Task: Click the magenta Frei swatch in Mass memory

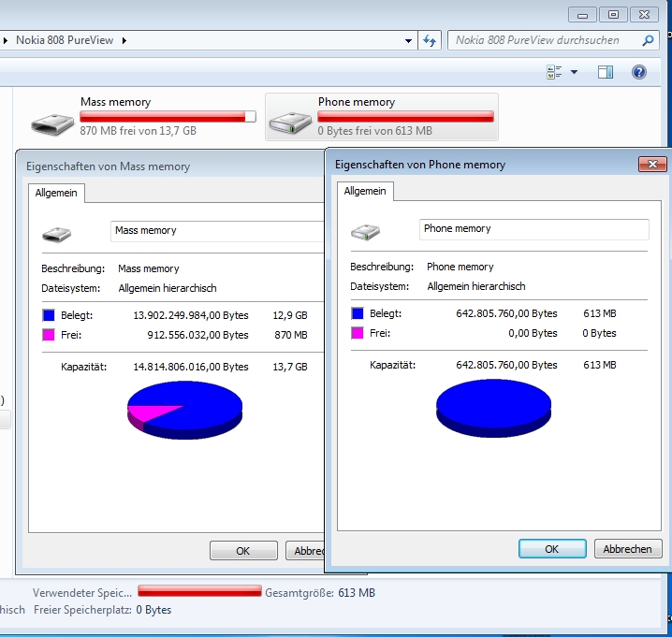Action: pyautogui.click(x=49, y=335)
